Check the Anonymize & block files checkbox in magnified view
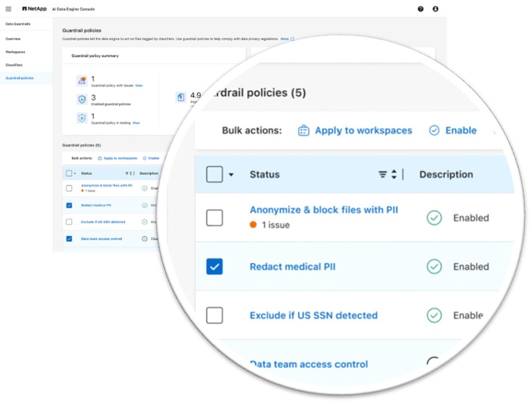The image size is (532, 404). tap(214, 218)
